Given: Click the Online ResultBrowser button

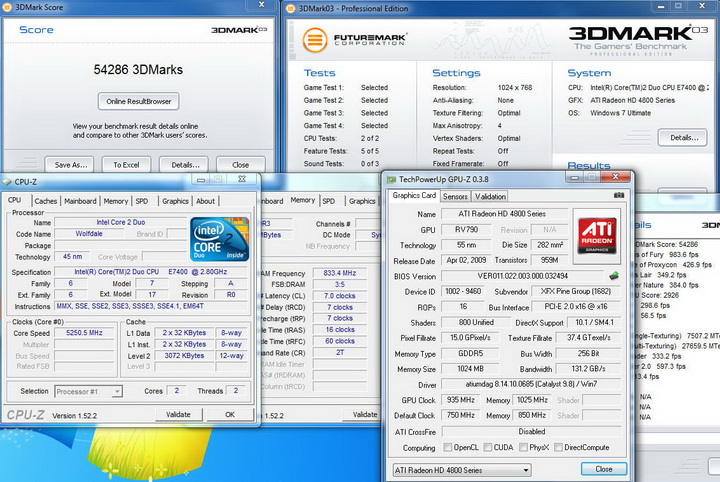Looking at the screenshot, I should pyautogui.click(x=139, y=101).
